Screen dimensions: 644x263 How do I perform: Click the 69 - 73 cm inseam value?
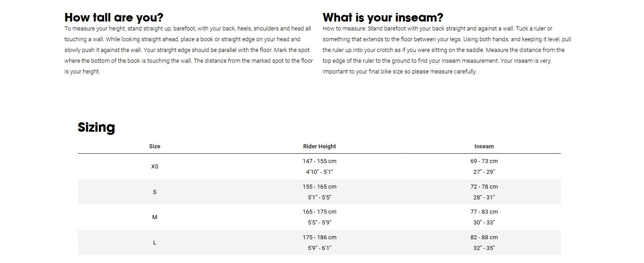(484, 161)
